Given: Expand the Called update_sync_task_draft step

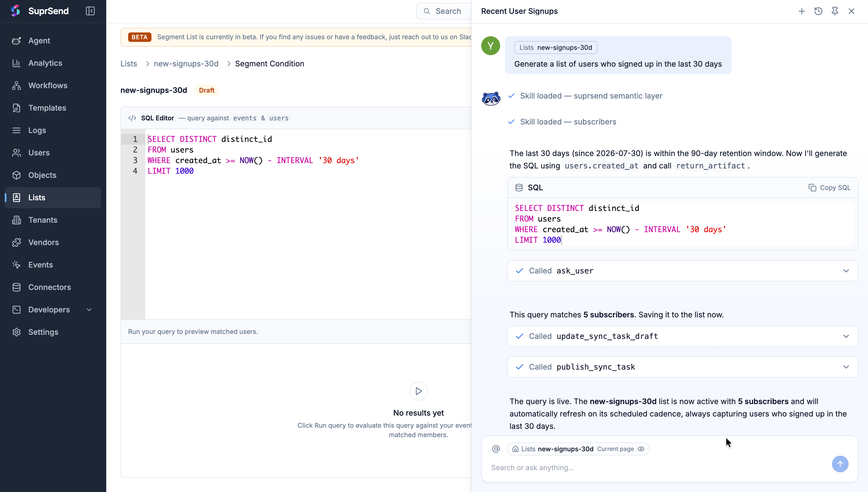Looking at the screenshot, I should 682,336.
